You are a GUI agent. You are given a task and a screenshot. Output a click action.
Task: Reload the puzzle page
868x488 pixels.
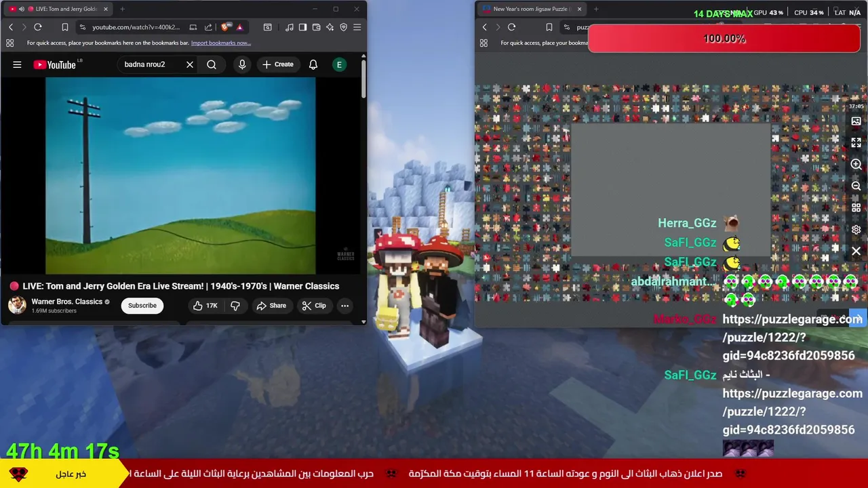[511, 27]
